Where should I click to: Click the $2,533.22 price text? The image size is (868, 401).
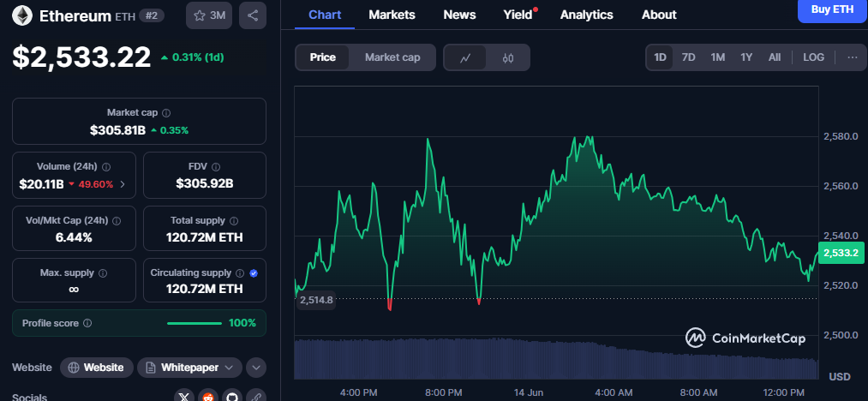coord(81,57)
